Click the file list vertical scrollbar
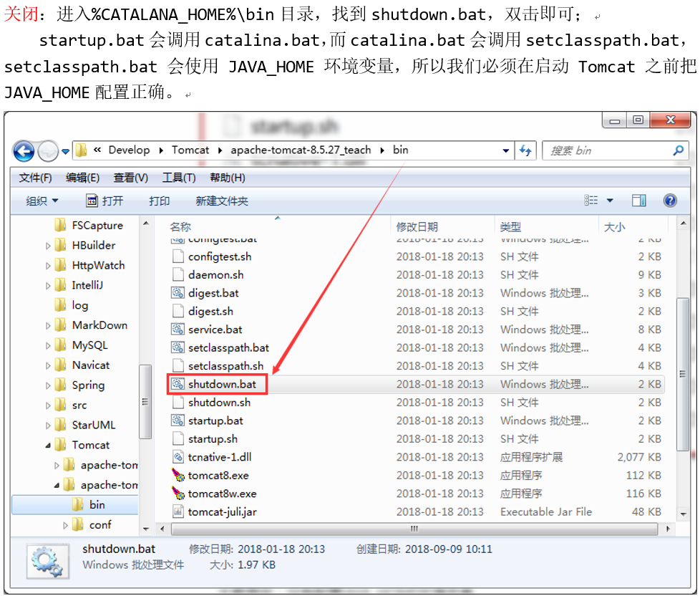 pos(683,374)
